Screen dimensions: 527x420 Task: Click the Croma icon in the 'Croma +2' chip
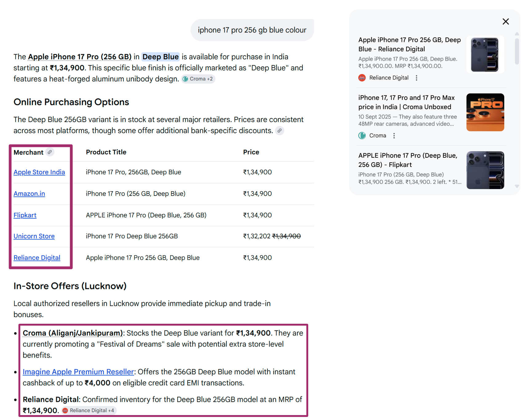click(186, 79)
